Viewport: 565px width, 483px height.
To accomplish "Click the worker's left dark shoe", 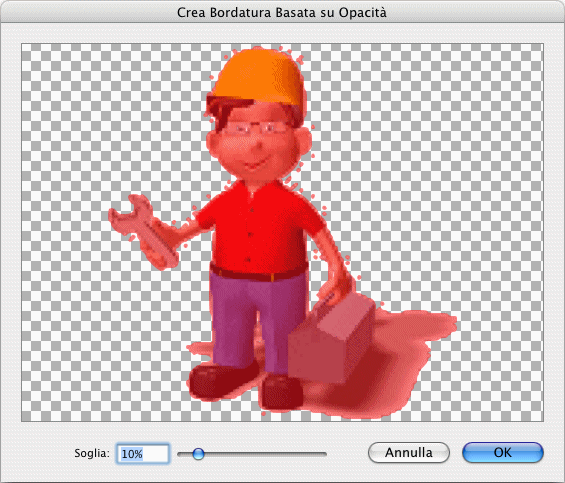I will pyautogui.click(x=223, y=380).
